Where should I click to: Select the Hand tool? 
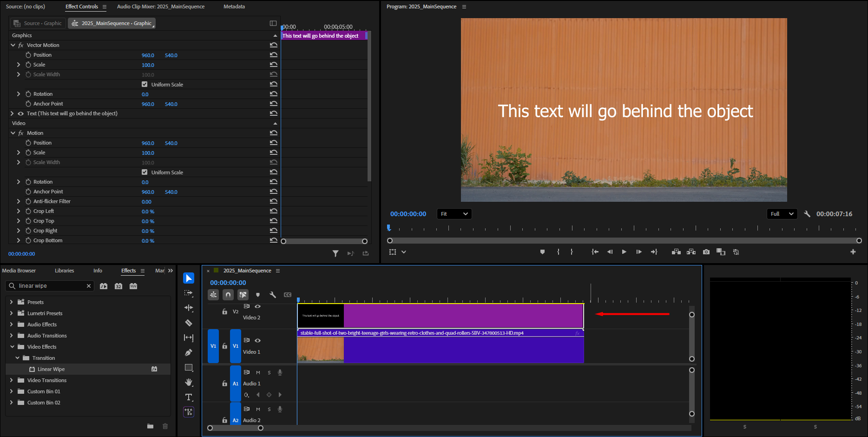[189, 382]
